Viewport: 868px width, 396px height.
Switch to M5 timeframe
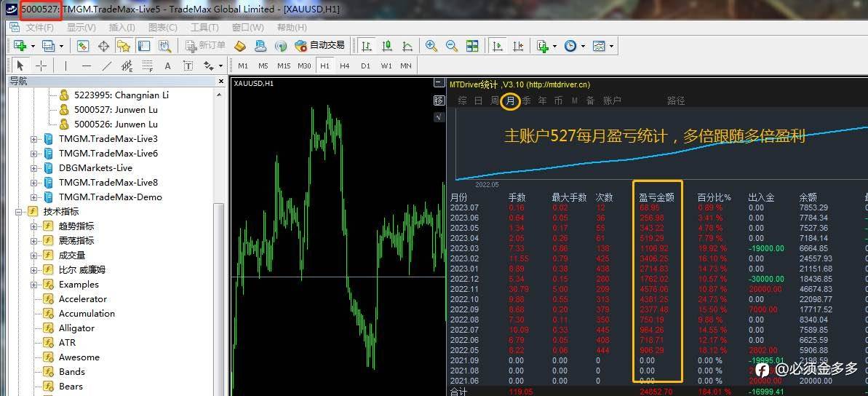coord(263,66)
